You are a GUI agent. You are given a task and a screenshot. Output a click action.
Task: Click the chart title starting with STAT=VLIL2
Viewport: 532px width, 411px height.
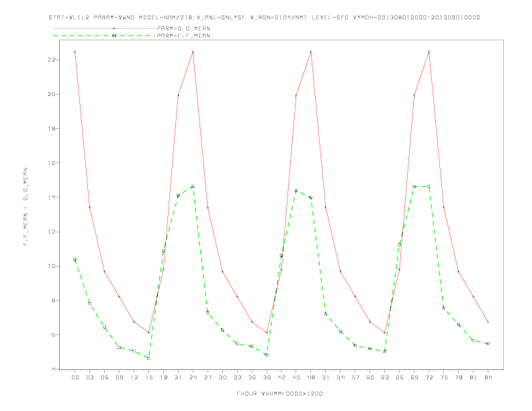264,17
